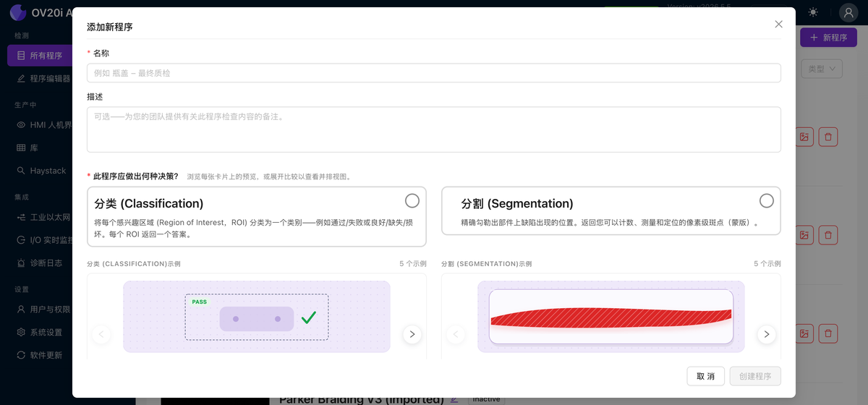This screenshot has height=405, width=868.
Task: Click the OV20i logo in the sidebar
Action: [18, 13]
